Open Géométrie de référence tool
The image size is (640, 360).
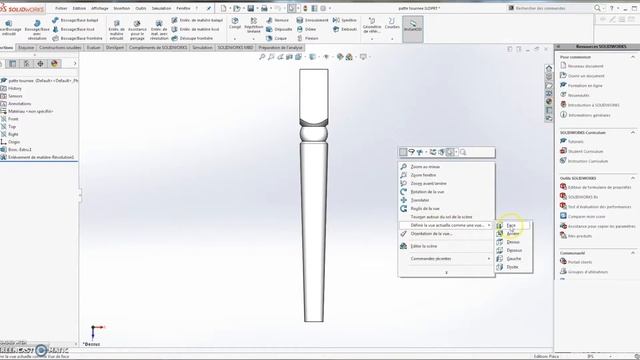point(372,24)
